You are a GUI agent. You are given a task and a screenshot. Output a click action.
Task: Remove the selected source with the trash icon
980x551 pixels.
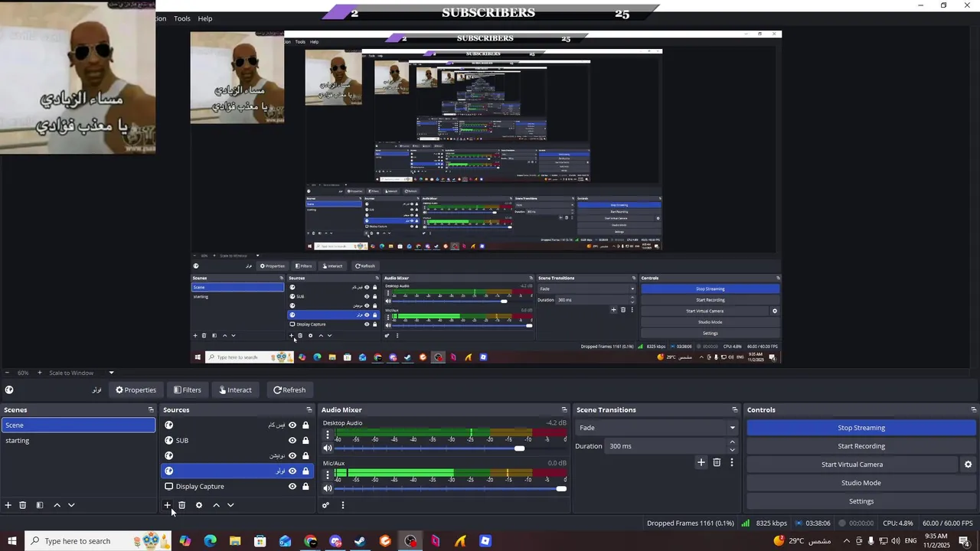click(x=182, y=505)
